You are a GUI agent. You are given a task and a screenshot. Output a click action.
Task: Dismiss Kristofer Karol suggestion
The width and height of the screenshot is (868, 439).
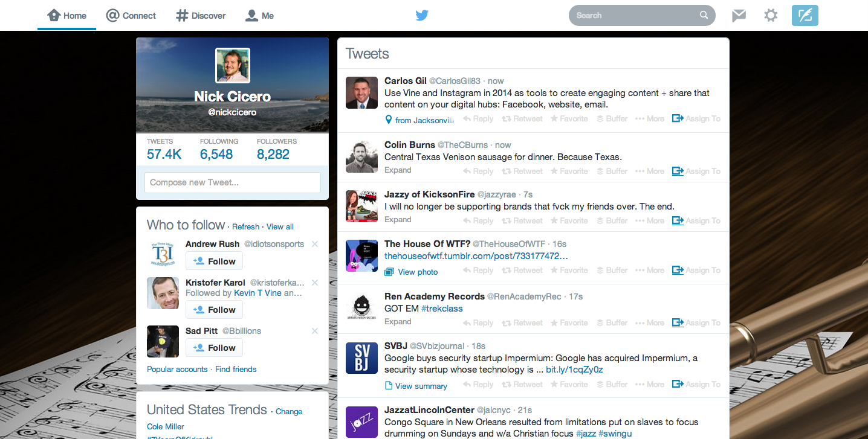tap(314, 283)
